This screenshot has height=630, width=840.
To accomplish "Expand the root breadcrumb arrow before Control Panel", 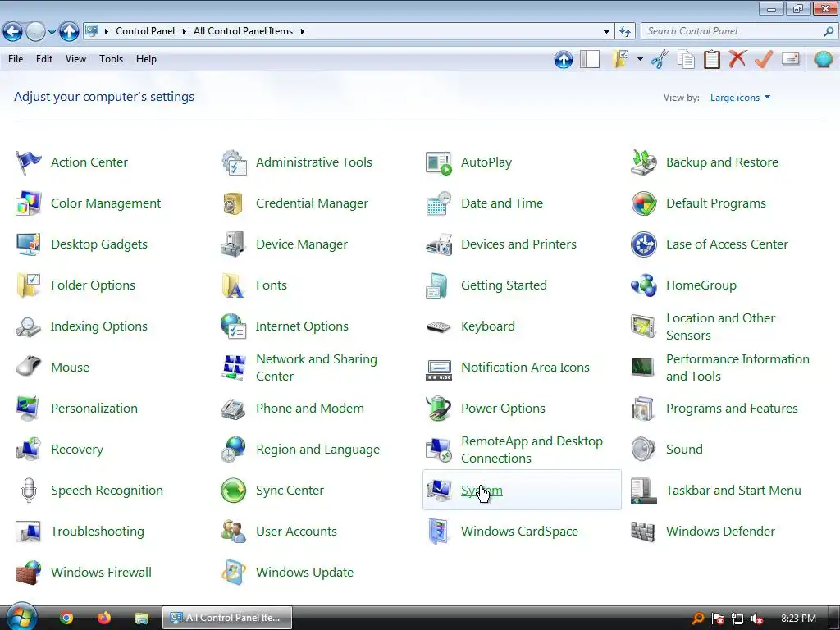I will (x=106, y=32).
